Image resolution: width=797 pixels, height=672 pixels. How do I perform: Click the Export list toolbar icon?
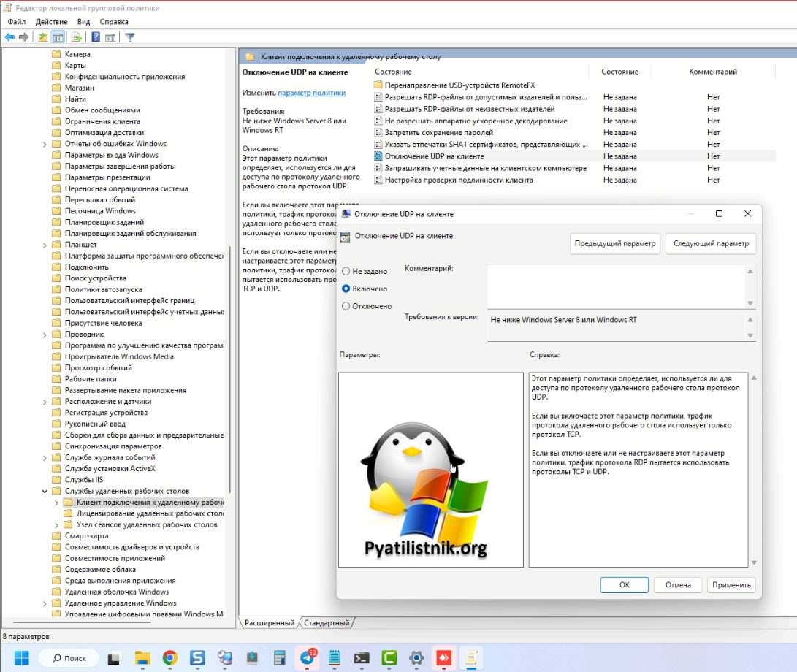point(76,37)
